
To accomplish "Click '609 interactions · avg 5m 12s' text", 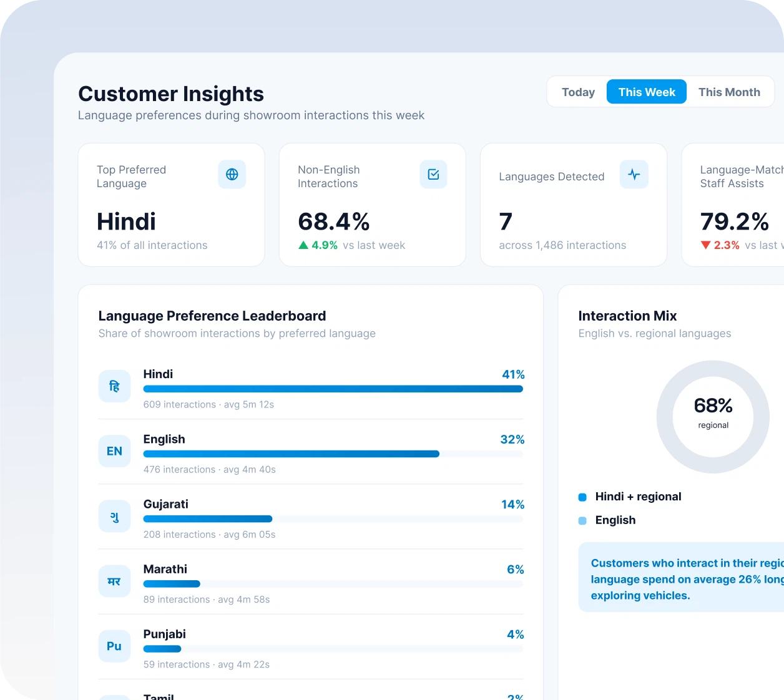I will click(208, 404).
